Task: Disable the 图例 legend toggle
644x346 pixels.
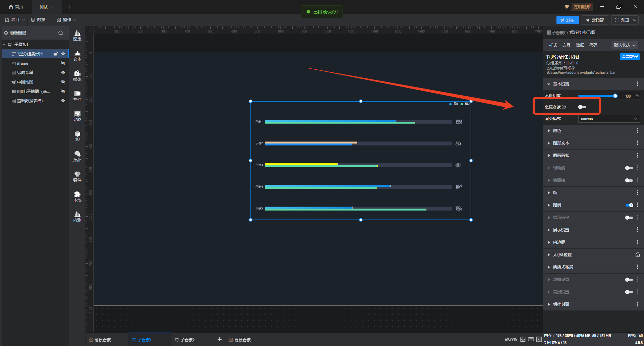Action: coord(629,205)
